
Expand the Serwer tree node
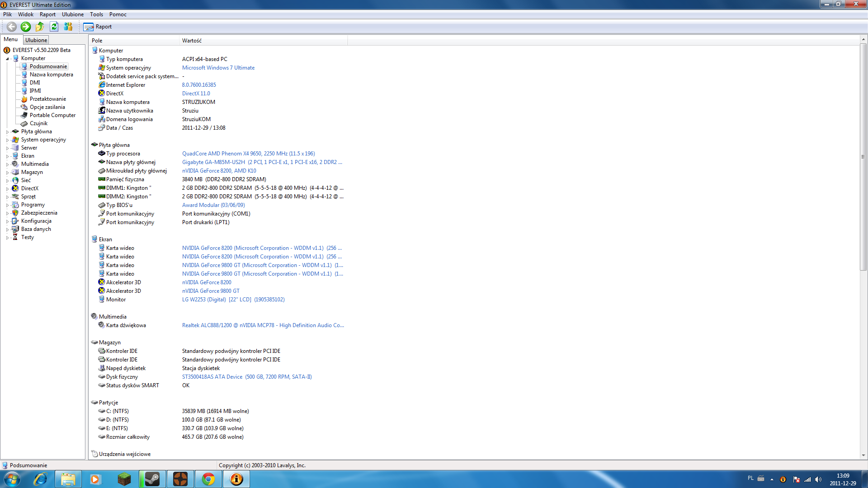(x=7, y=148)
